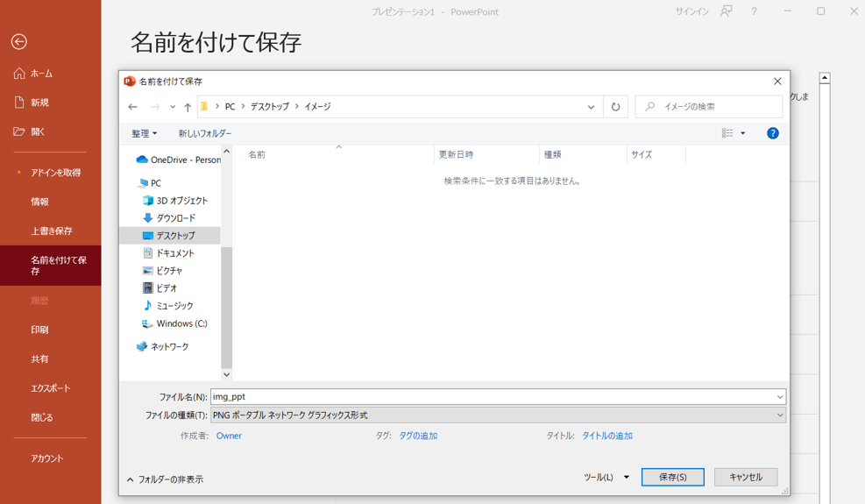Click the dialog back navigation arrow
Viewport: 865px width, 504px height.
[x=132, y=107]
